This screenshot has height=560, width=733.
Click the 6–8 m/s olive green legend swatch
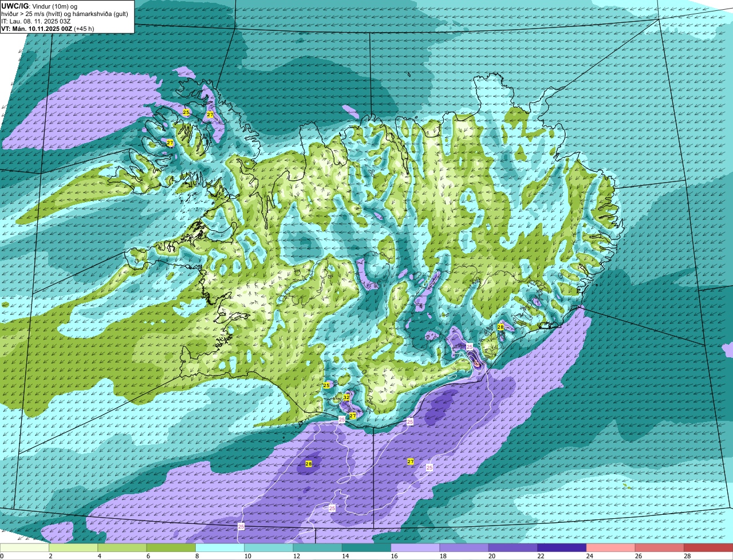[171, 548]
